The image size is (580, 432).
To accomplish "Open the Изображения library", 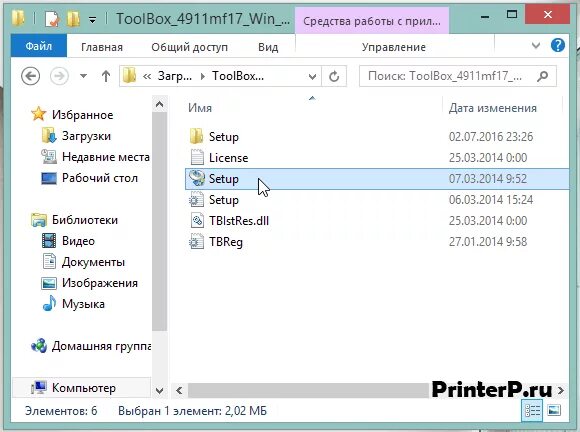I will point(100,283).
